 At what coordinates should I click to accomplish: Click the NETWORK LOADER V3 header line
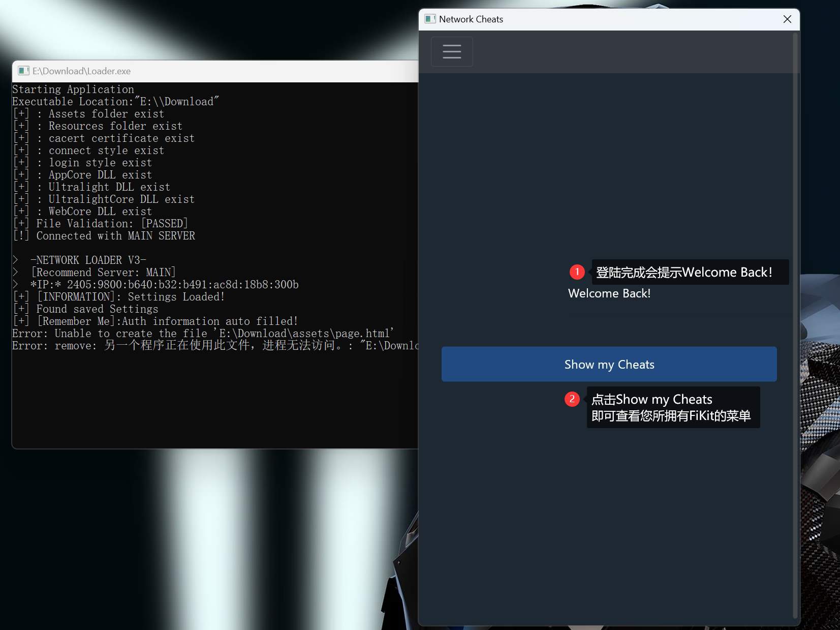(x=88, y=260)
